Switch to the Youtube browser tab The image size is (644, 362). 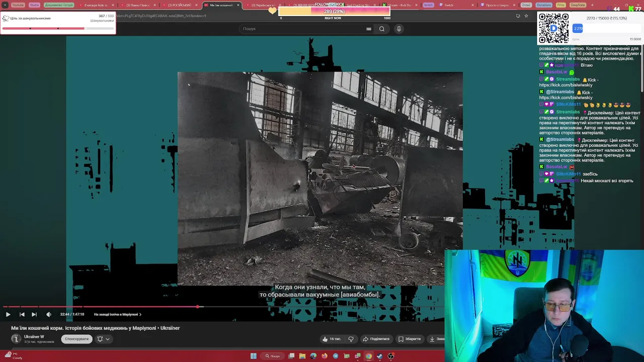pyautogui.click(x=18, y=5)
